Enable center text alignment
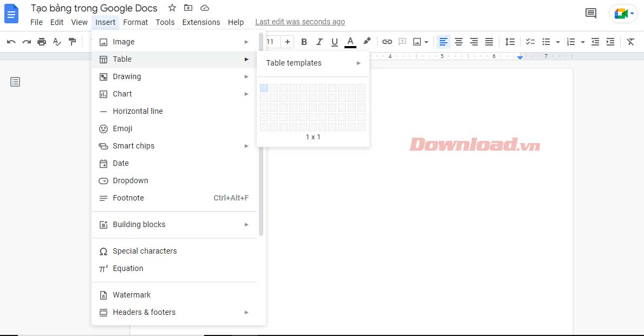Viewport: 644px width, 336px height. (x=459, y=41)
